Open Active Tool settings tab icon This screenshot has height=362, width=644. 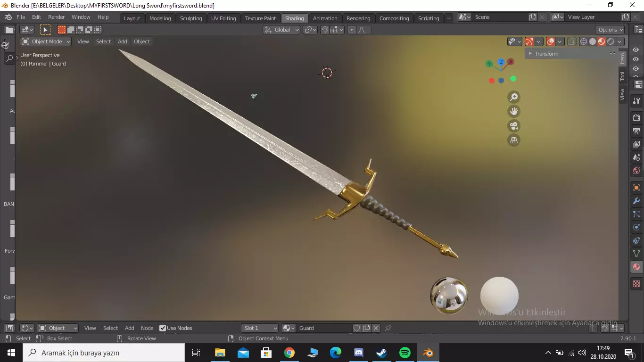point(636,100)
